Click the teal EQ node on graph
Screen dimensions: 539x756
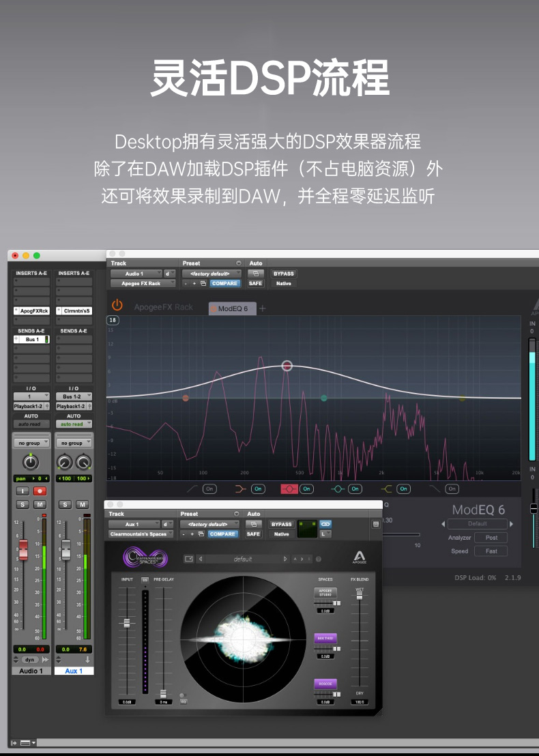tap(324, 398)
